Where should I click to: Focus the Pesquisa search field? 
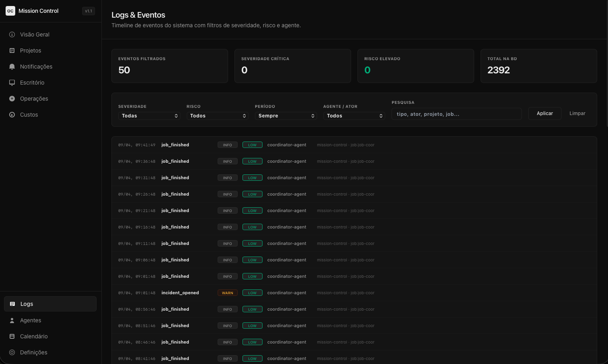457,114
